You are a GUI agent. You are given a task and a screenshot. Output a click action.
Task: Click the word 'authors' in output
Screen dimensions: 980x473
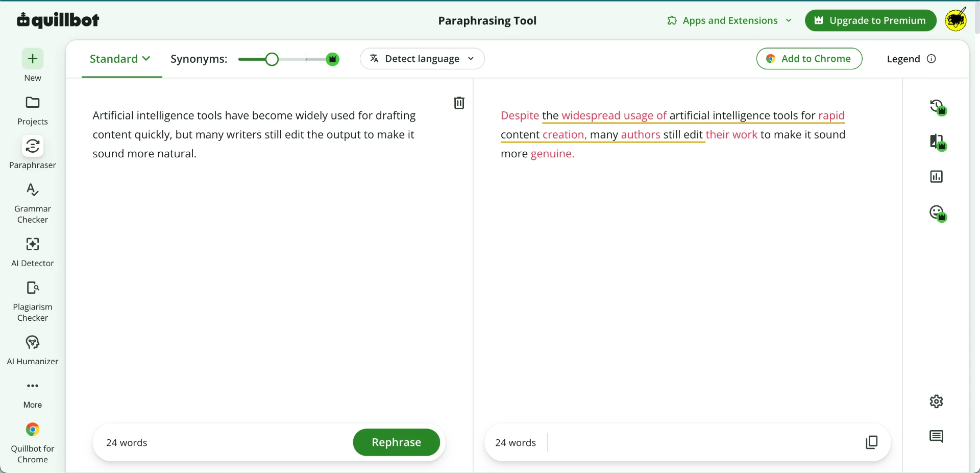(641, 135)
